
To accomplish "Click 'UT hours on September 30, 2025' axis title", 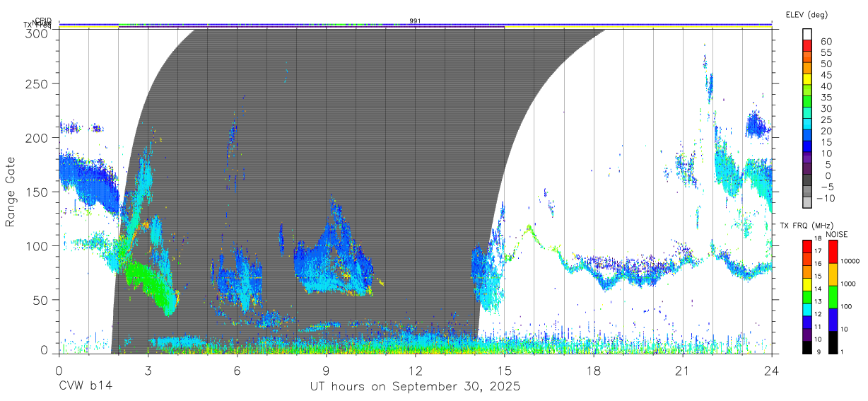I will [415, 387].
